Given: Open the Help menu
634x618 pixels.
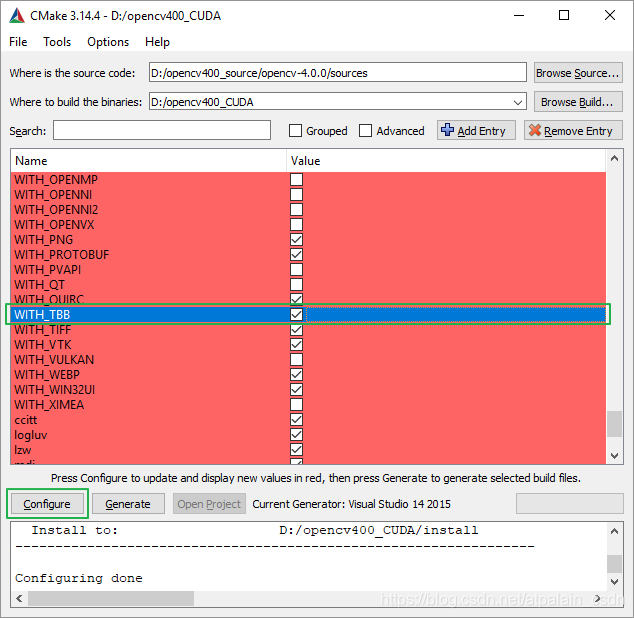Looking at the screenshot, I should click(157, 42).
